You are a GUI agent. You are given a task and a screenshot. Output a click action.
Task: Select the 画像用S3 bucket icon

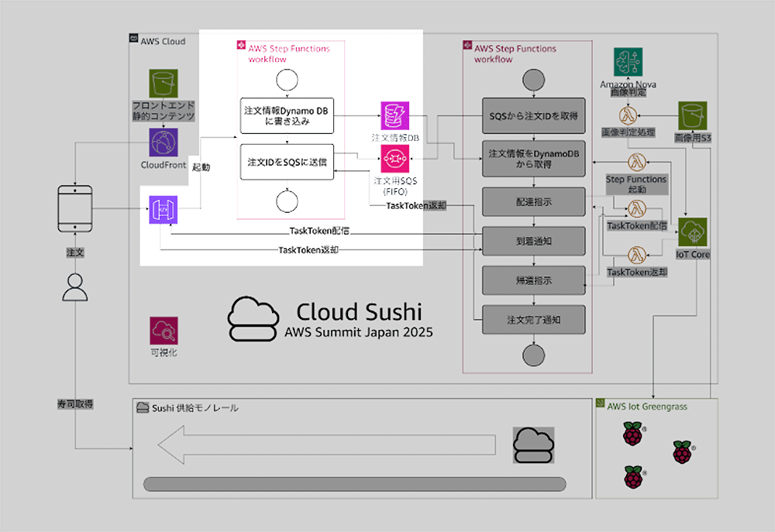[x=693, y=115]
